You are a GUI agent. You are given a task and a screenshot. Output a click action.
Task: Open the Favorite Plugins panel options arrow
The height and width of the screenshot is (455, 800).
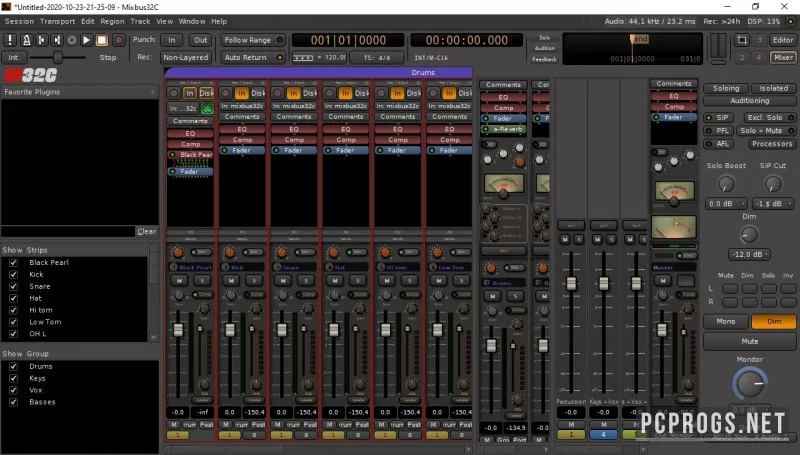pos(152,92)
